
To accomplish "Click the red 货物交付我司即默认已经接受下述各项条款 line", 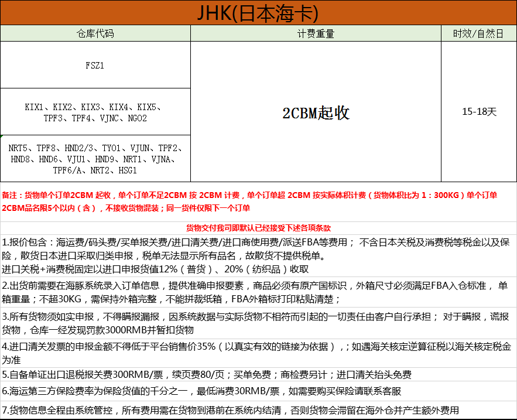I will tap(258, 228).
